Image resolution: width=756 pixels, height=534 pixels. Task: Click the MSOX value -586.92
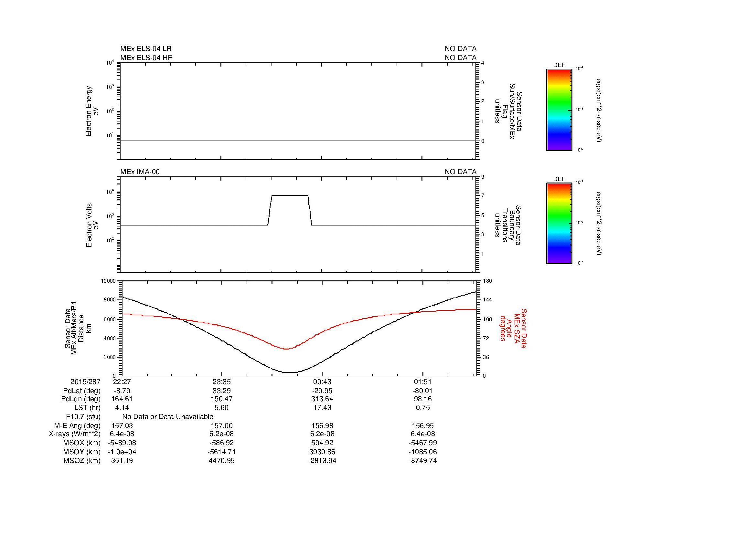click(x=222, y=443)
